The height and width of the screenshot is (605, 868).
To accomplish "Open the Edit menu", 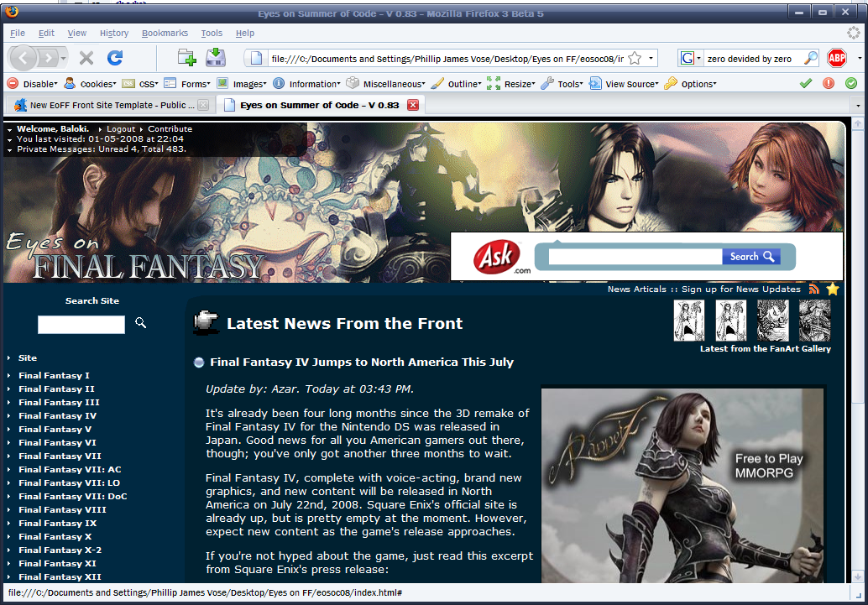I will 46,34.
